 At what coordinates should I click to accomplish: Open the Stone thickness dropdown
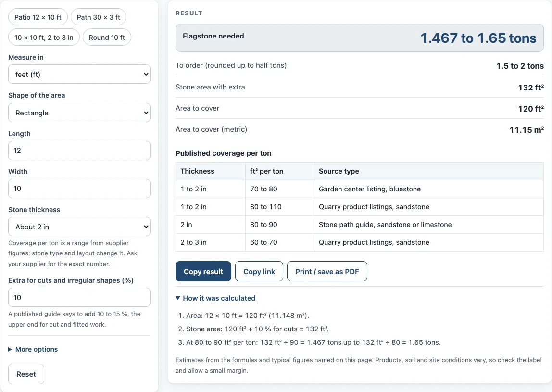point(79,227)
